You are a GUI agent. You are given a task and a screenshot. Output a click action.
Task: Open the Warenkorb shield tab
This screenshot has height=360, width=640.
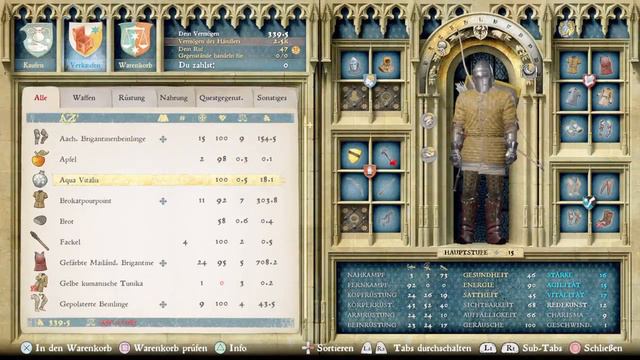point(135,46)
